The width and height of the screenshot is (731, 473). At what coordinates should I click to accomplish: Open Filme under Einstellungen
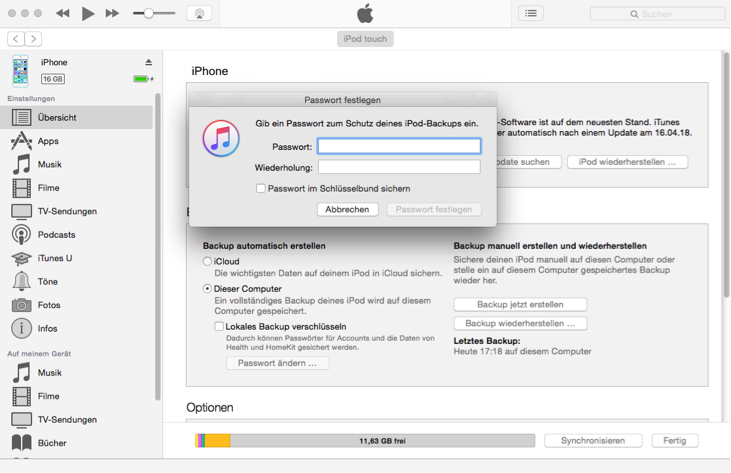click(76, 188)
